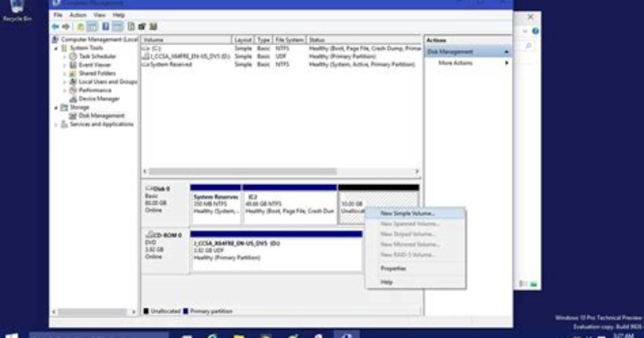Choose Help in the context menu
Screen dimensions: 644x338
click(416, 282)
